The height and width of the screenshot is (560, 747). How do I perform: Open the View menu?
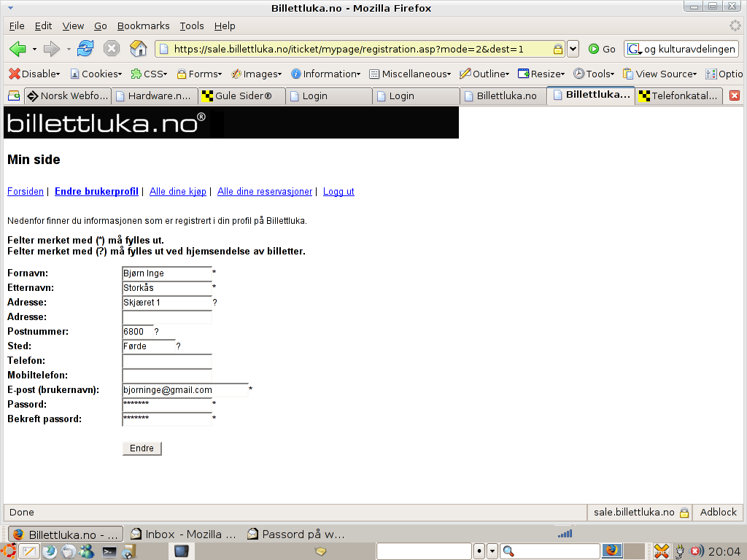tap(73, 26)
